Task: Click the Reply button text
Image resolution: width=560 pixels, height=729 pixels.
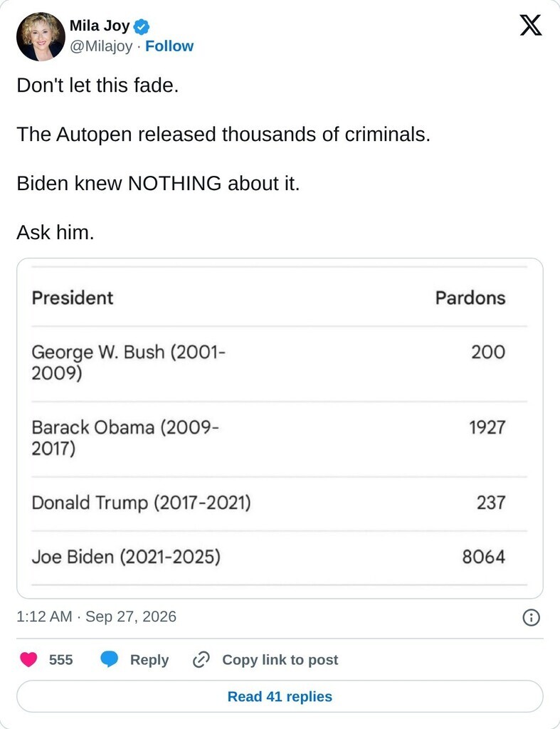Action: pos(149,660)
